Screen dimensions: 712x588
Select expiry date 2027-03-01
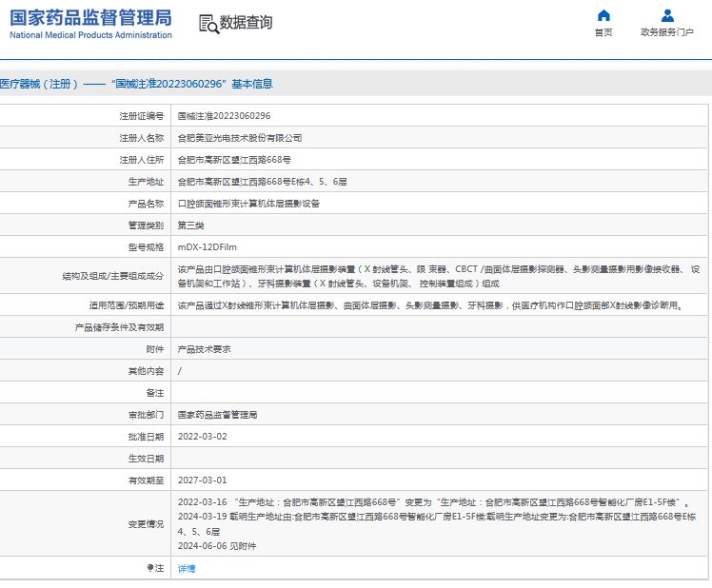(202, 480)
